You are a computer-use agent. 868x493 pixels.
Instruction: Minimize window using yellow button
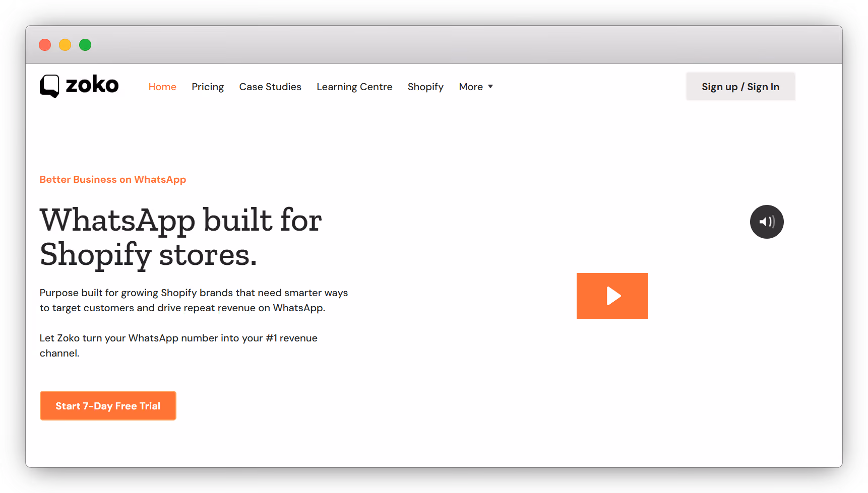pos(65,45)
